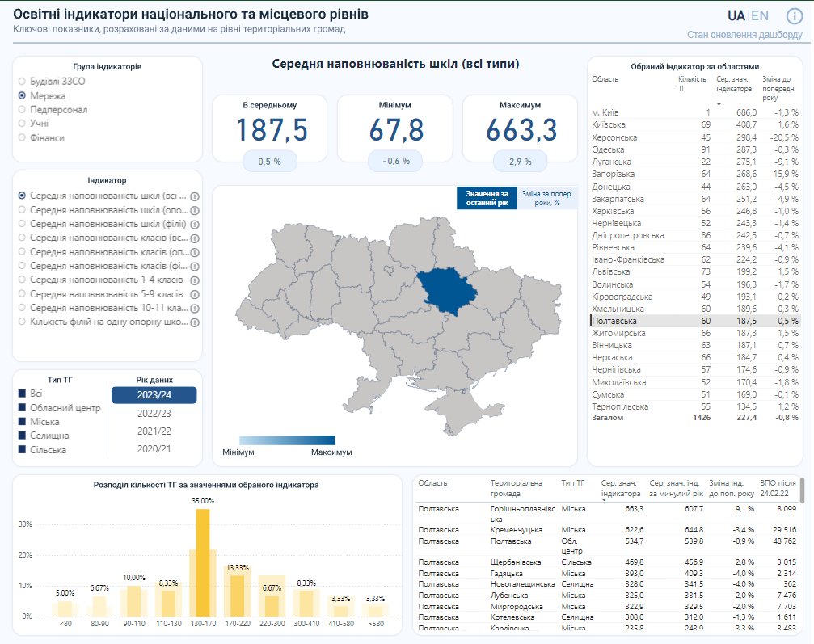Choose the 'Фінанси' indicator group radio
Screen dimensions: 814x644
point(23,138)
